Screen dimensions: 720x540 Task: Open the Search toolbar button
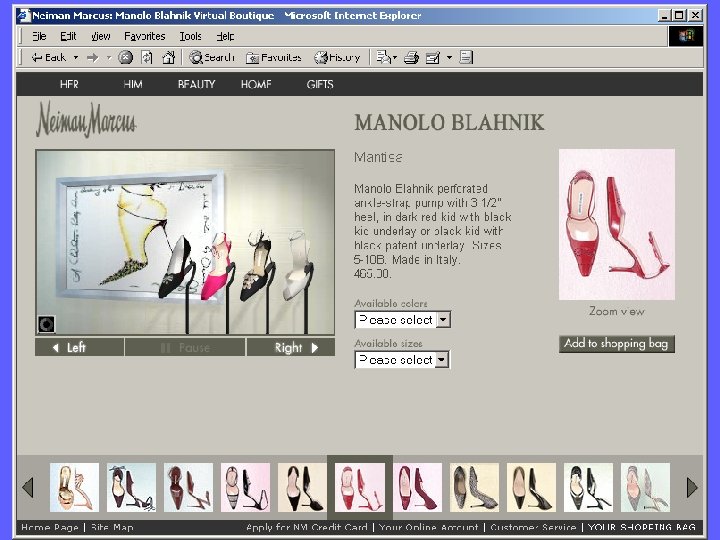click(212, 57)
